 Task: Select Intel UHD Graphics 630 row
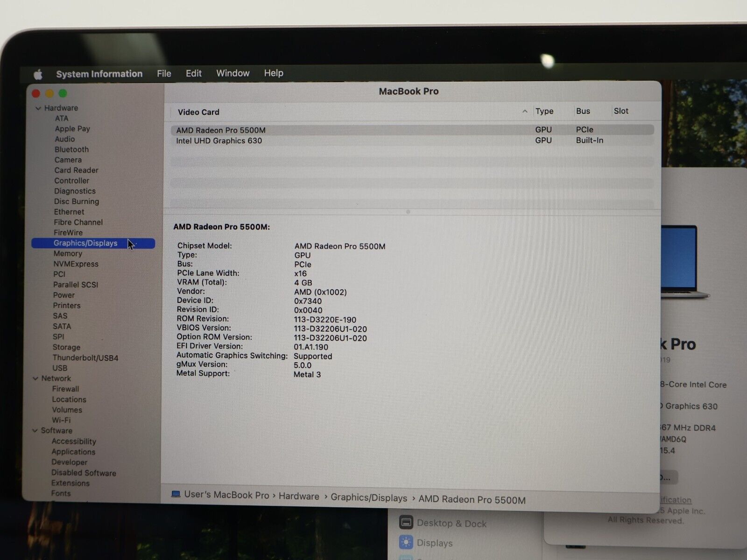pyautogui.click(x=412, y=140)
